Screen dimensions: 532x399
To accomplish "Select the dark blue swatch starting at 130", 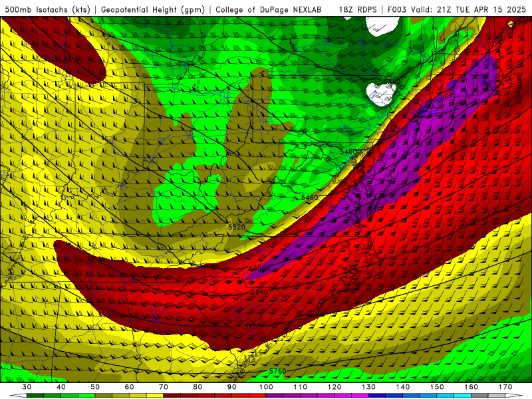I will (377, 396).
